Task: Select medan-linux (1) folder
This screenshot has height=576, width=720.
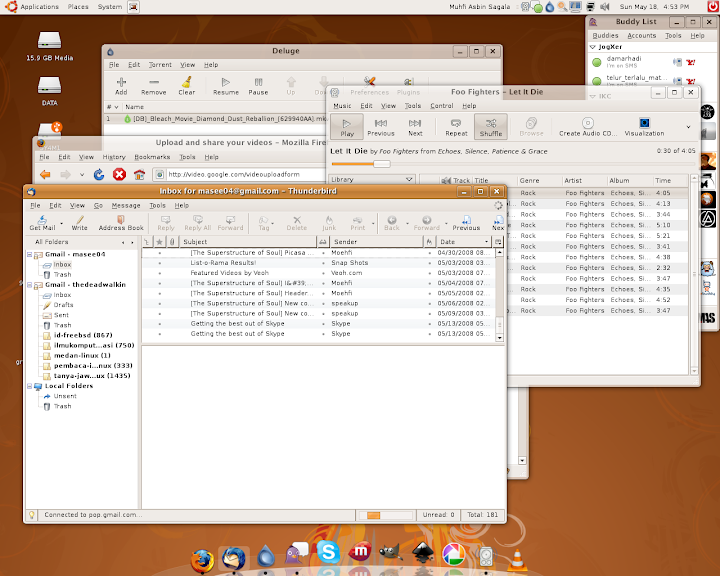Action: [x=82, y=356]
